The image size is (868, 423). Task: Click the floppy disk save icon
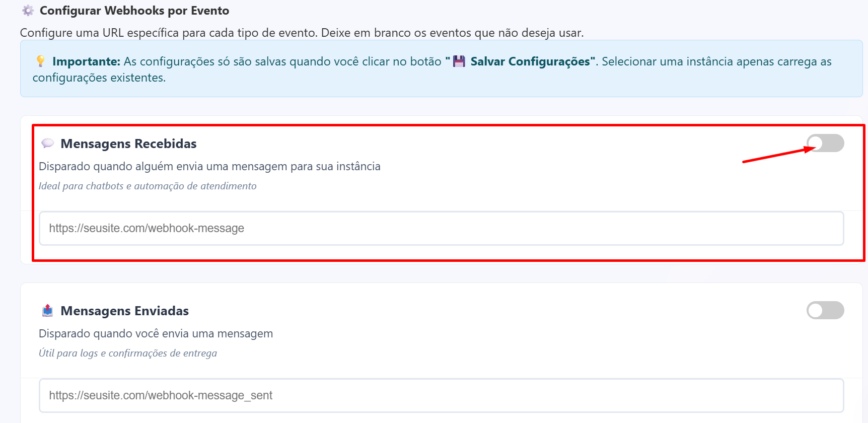pos(459,61)
